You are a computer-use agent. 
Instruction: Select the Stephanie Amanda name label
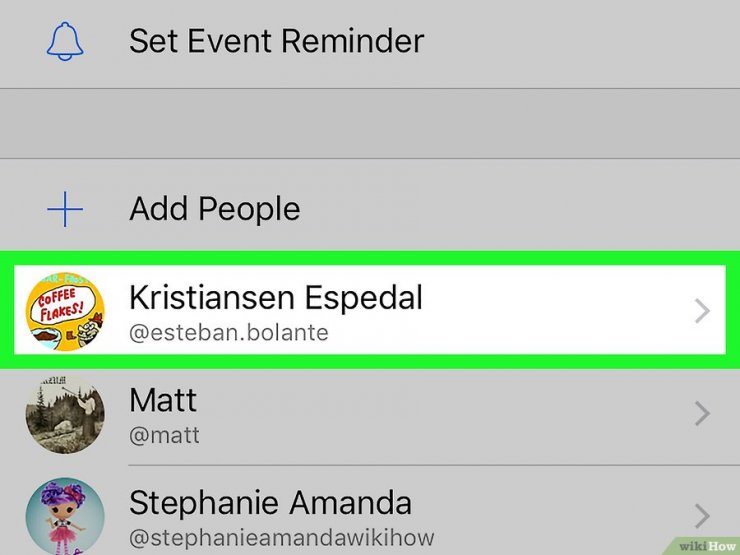coord(270,503)
